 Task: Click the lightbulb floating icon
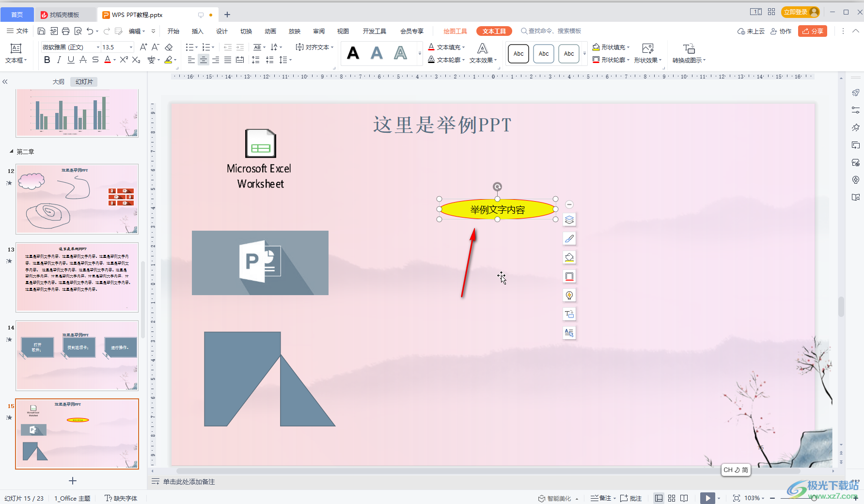pos(569,295)
